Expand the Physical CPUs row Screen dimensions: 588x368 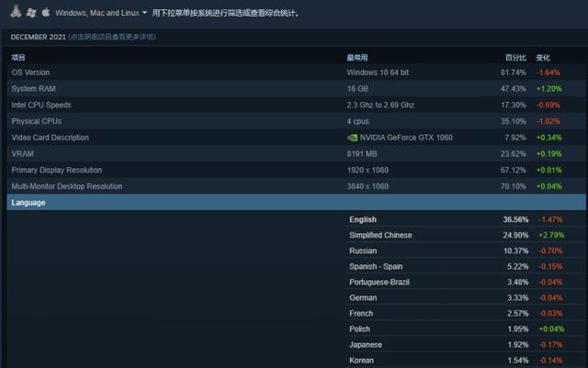click(296, 121)
